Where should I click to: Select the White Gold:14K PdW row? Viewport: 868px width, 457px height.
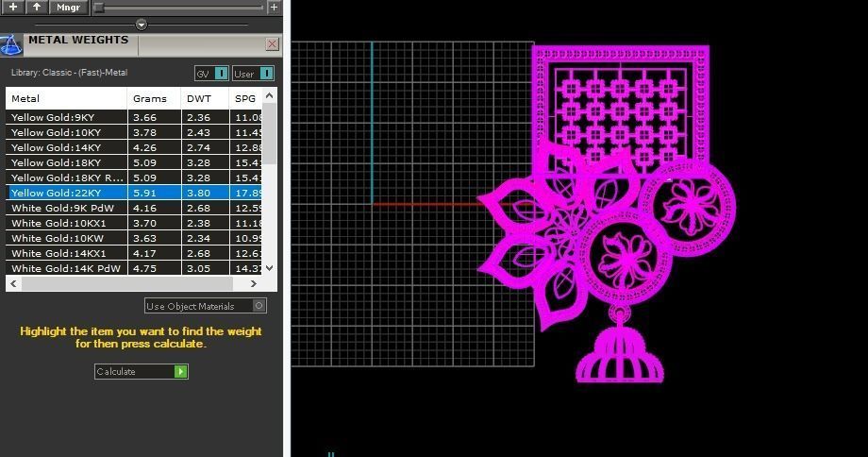(134, 268)
